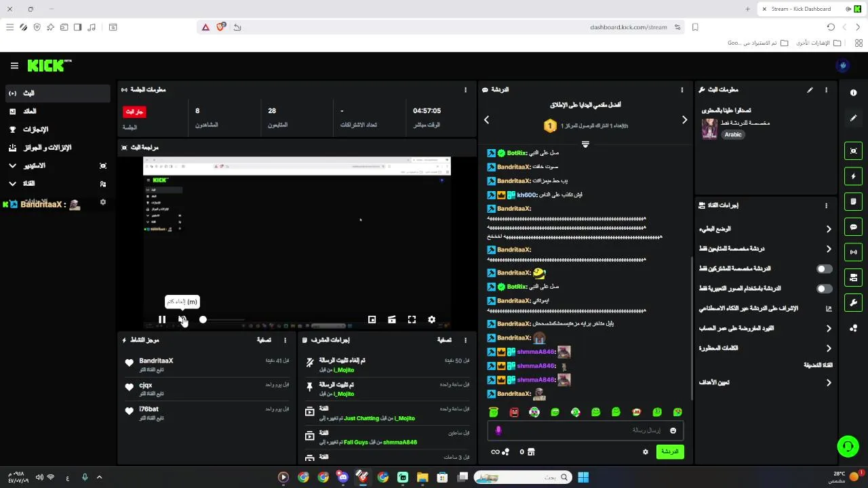Click bubbles icon at sidebar bottom
Screen dimensions: 868x488
click(x=853, y=328)
